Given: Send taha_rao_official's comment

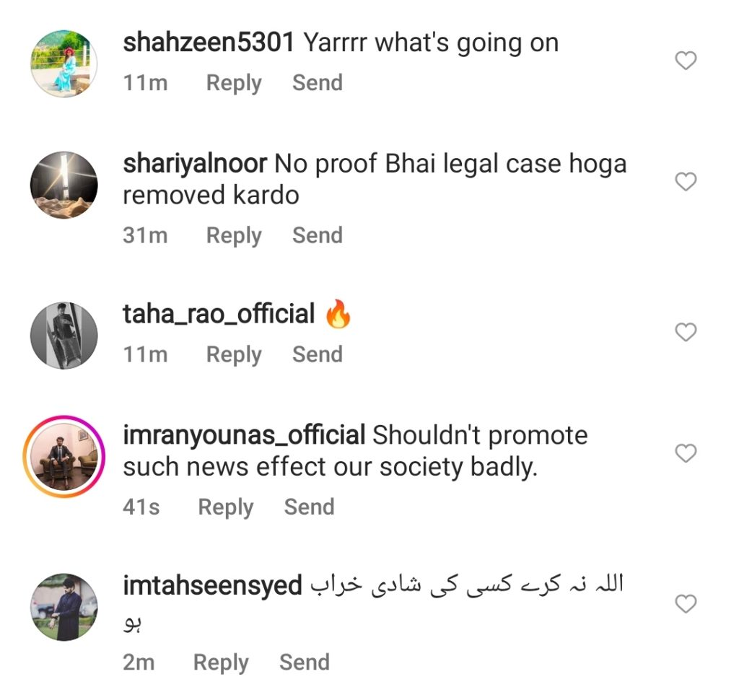Looking at the screenshot, I should point(318,354).
